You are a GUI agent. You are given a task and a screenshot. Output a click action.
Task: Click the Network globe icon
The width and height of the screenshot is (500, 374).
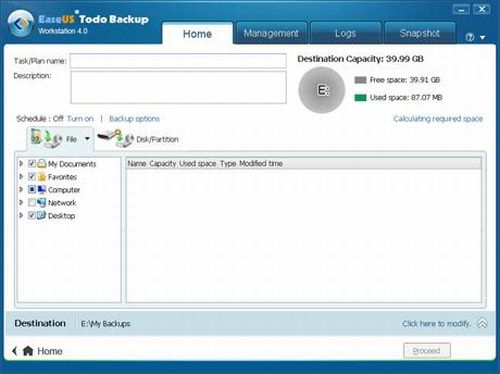click(42, 202)
